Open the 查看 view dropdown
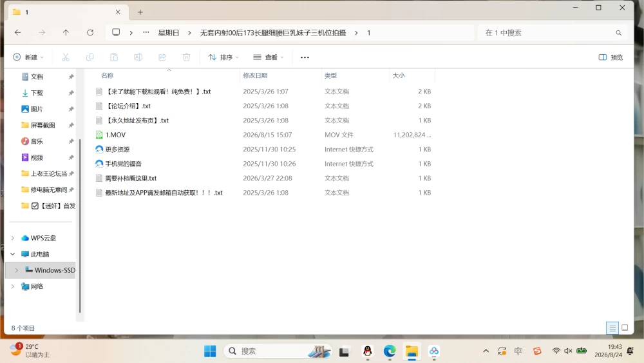Screen dimensions: 644x363 [x=268, y=57]
